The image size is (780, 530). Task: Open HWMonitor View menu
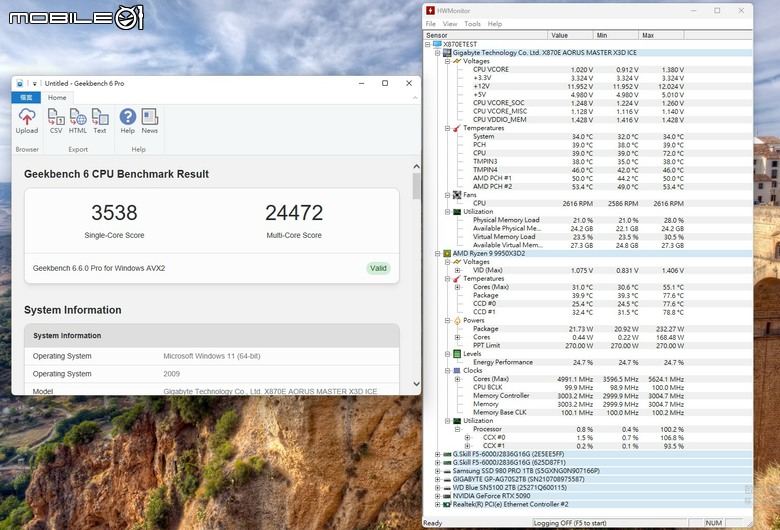click(x=450, y=24)
